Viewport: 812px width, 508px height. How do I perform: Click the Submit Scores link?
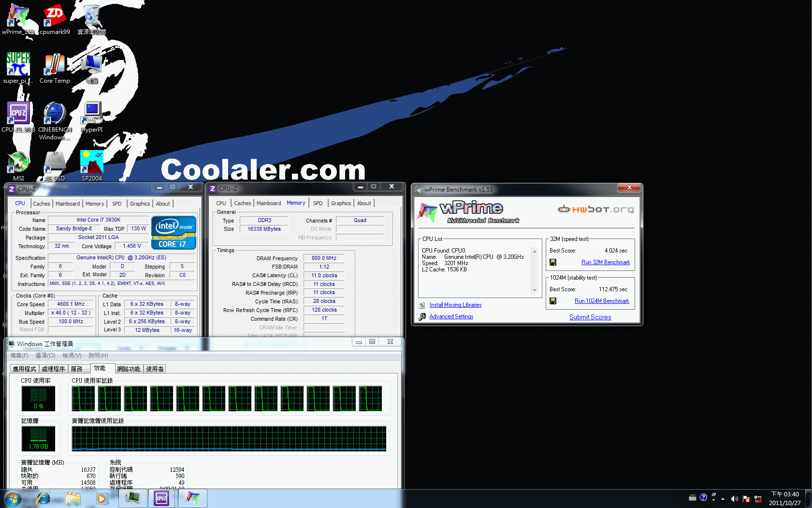click(x=590, y=317)
